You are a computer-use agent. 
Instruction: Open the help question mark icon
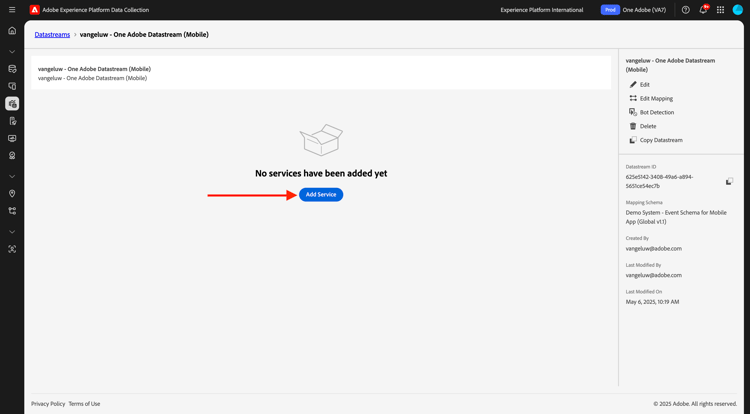(x=685, y=10)
